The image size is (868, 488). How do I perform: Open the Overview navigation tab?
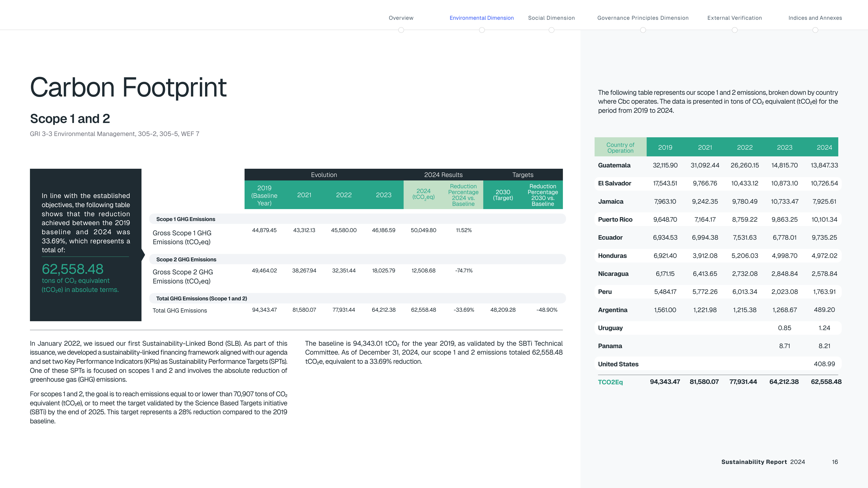pos(401,18)
